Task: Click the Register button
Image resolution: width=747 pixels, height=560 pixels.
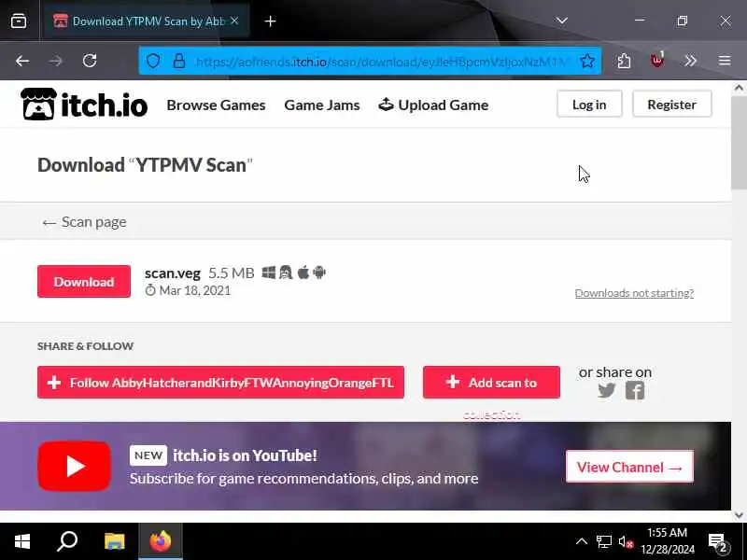Action: pos(671,105)
